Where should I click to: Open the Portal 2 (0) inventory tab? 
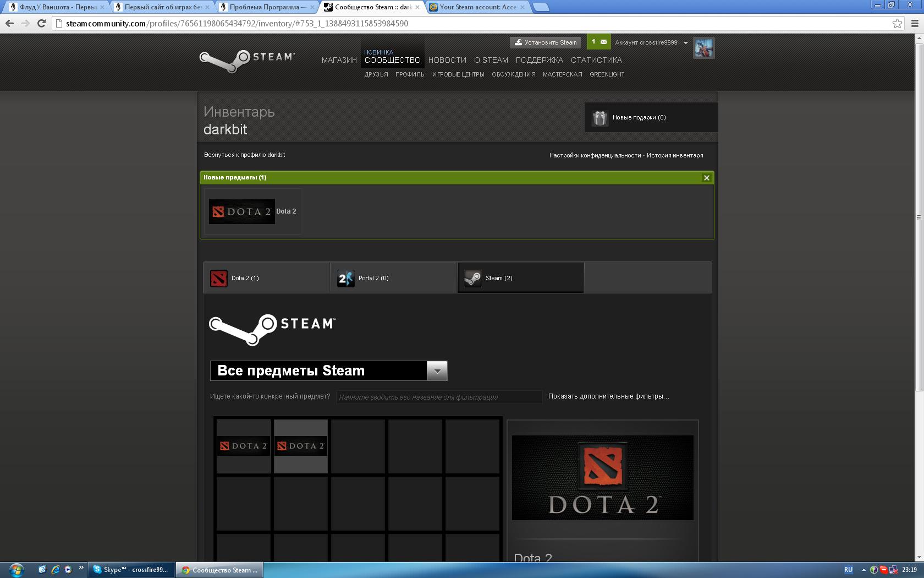pos(394,278)
